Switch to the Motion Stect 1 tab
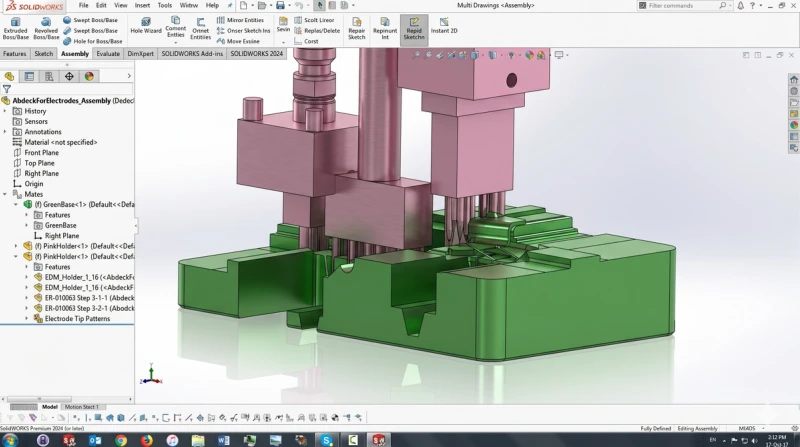The width and height of the screenshot is (800, 447). tap(81, 407)
